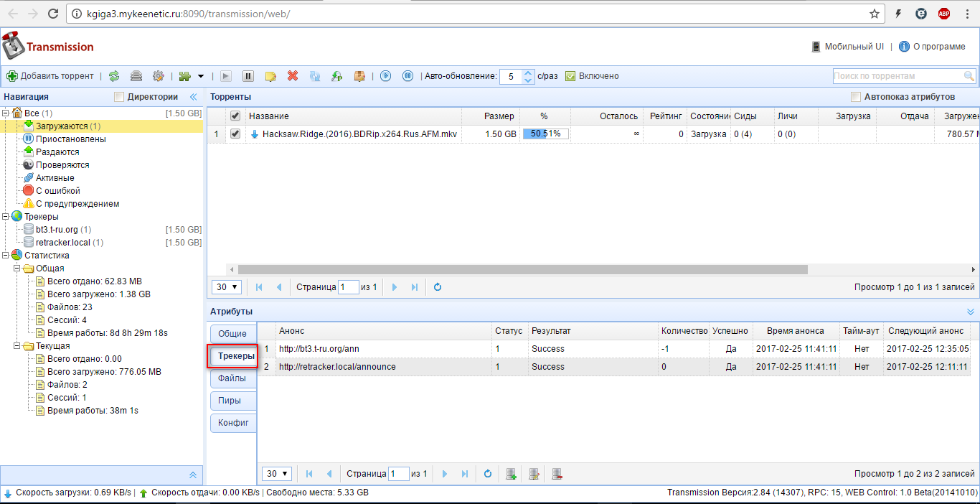Uncheck the Hacksaw.Ridge torrent row checkbox

235,134
